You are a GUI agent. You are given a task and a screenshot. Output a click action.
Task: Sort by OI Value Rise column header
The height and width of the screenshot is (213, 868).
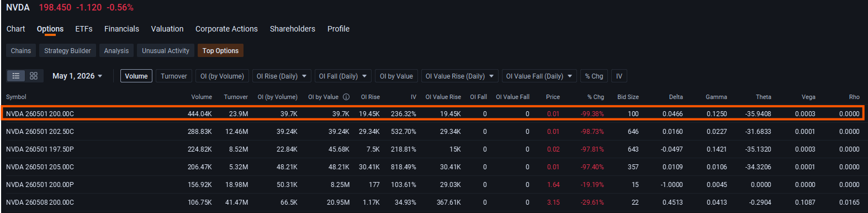point(443,97)
